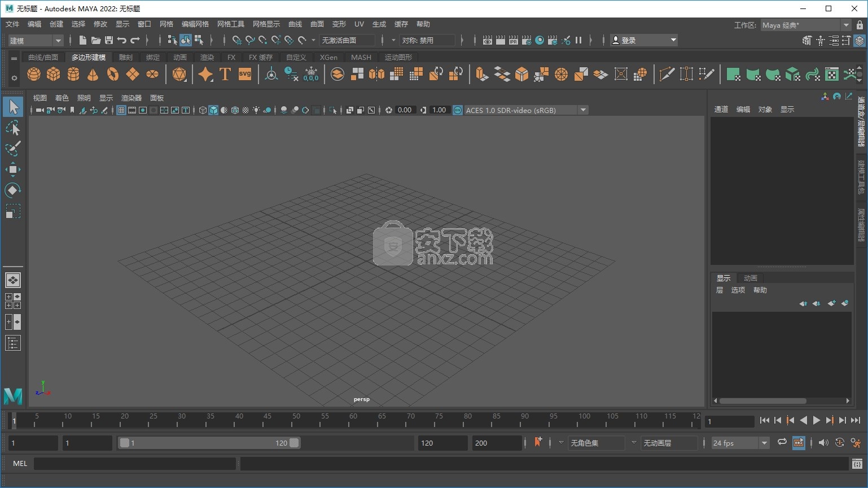The height and width of the screenshot is (488, 868).
Task: Switch to the 动画 tab in layer editor
Action: pyautogui.click(x=751, y=278)
